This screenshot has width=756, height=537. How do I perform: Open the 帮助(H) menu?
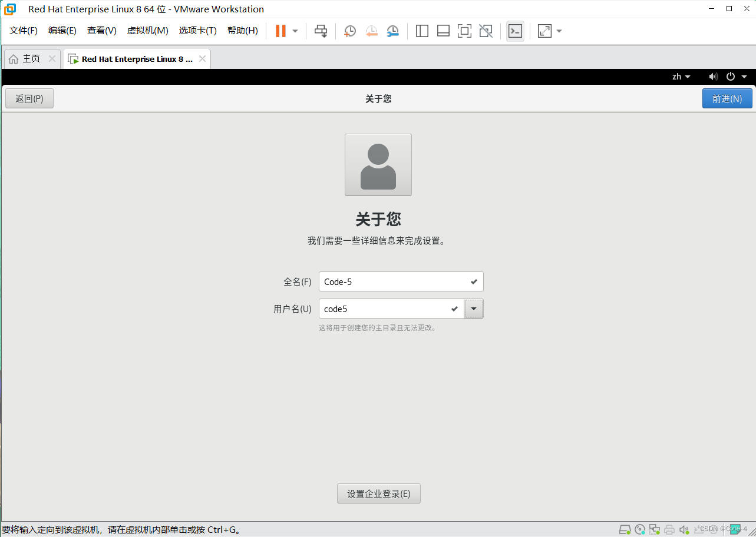tap(243, 31)
